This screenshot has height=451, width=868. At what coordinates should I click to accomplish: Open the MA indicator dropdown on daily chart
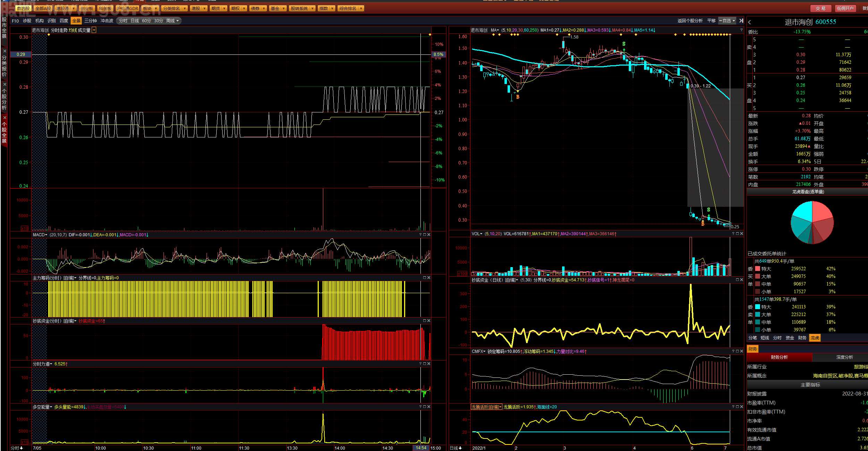pyautogui.click(x=495, y=30)
